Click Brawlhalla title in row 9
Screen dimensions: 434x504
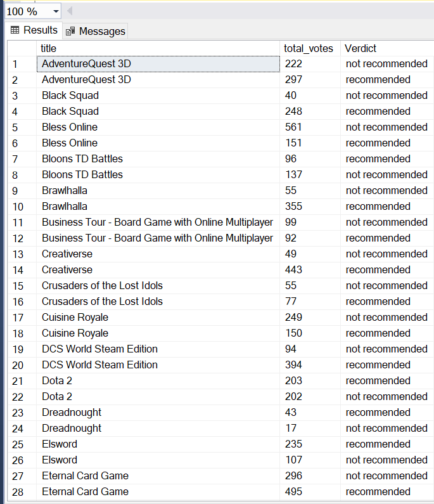(158, 191)
